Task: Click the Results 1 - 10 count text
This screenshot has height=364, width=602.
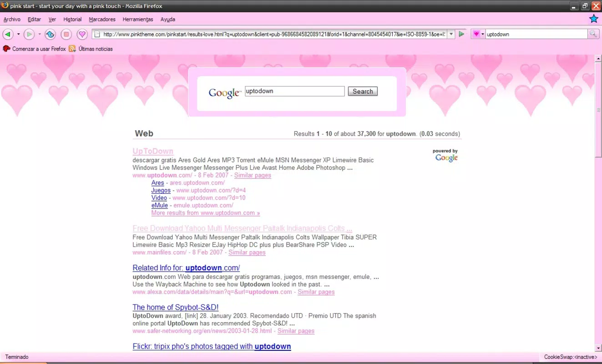Action: [x=377, y=134]
